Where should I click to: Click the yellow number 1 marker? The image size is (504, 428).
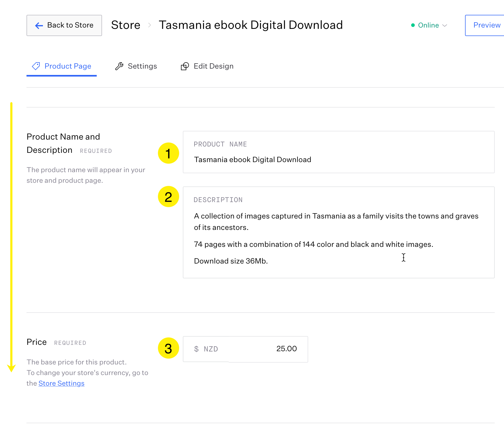[x=168, y=153]
